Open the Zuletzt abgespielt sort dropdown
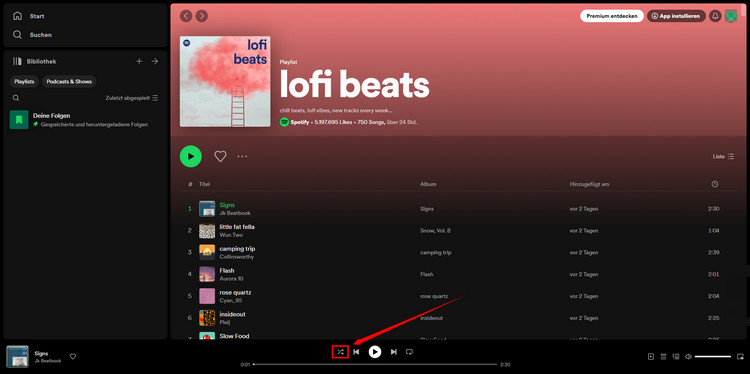The width and height of the screenshot is (750, 374). 132,98
